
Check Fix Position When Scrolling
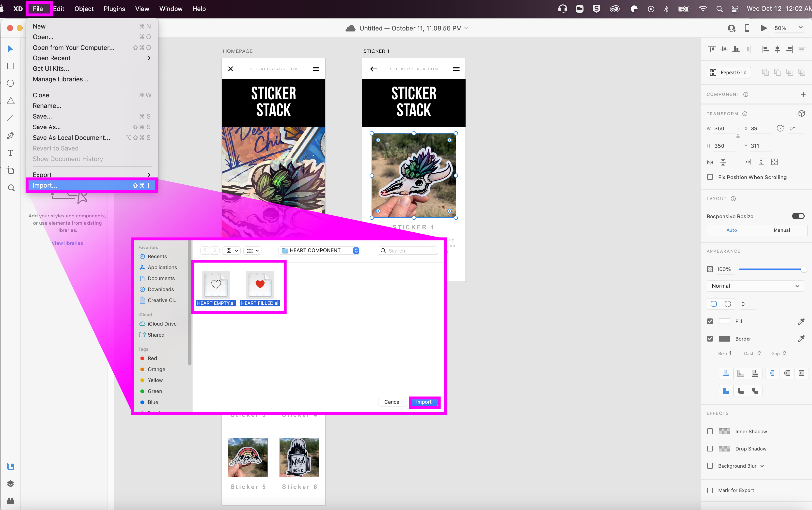710,177
